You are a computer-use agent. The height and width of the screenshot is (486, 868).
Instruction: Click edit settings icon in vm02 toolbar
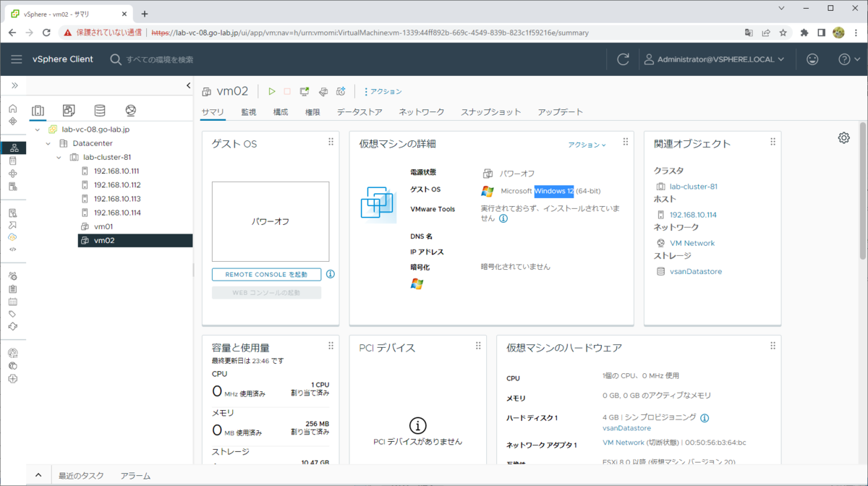coord(323,92)
